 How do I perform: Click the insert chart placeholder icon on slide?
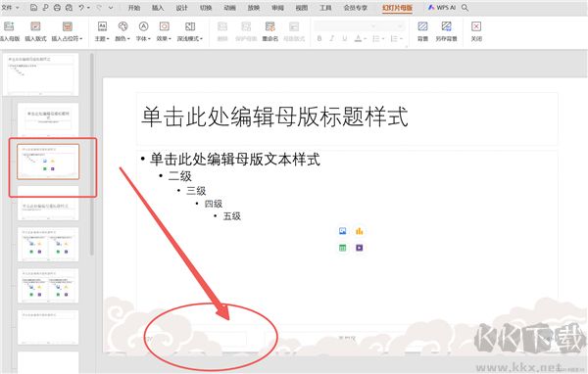[x=360, y=231]
